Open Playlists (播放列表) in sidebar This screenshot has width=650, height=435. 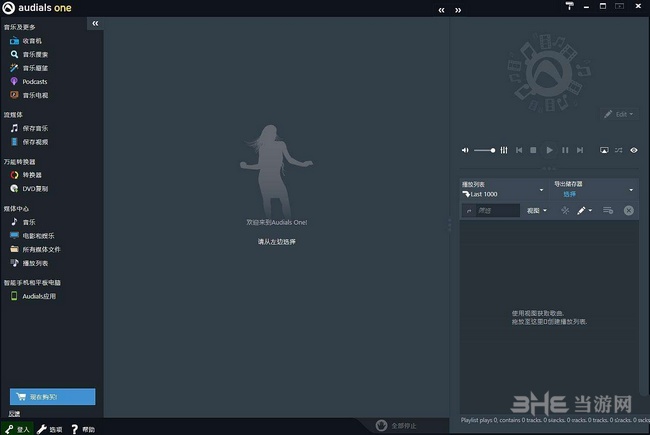point(29,263)
